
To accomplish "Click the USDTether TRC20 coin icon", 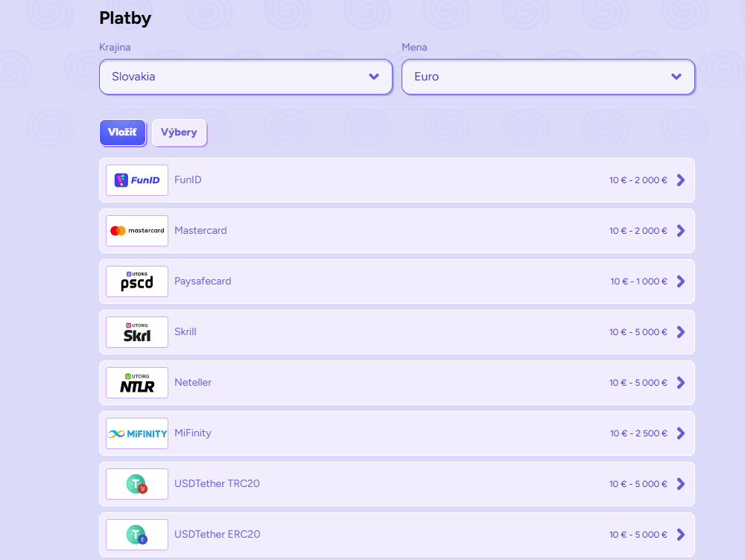I will click(137, 484).
